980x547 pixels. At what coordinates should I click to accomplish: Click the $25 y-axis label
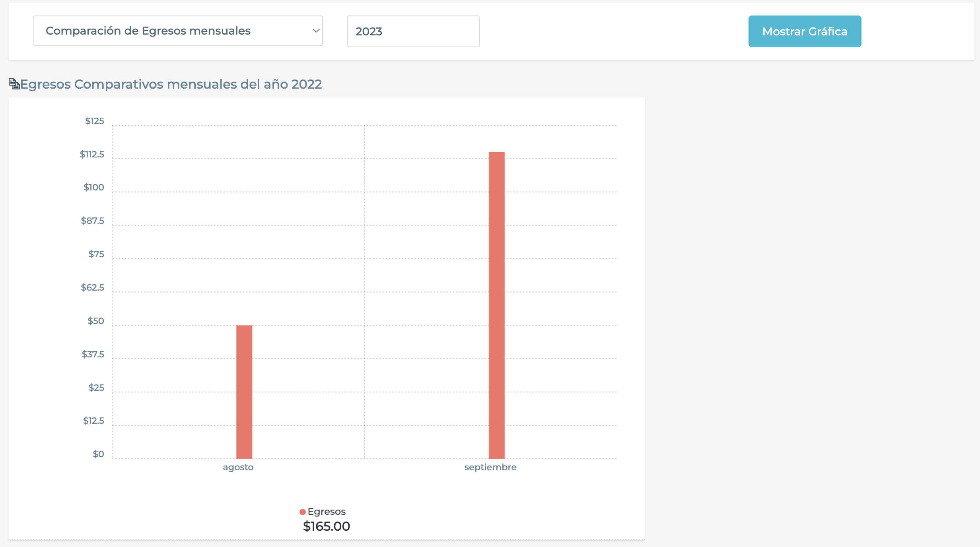96,388
